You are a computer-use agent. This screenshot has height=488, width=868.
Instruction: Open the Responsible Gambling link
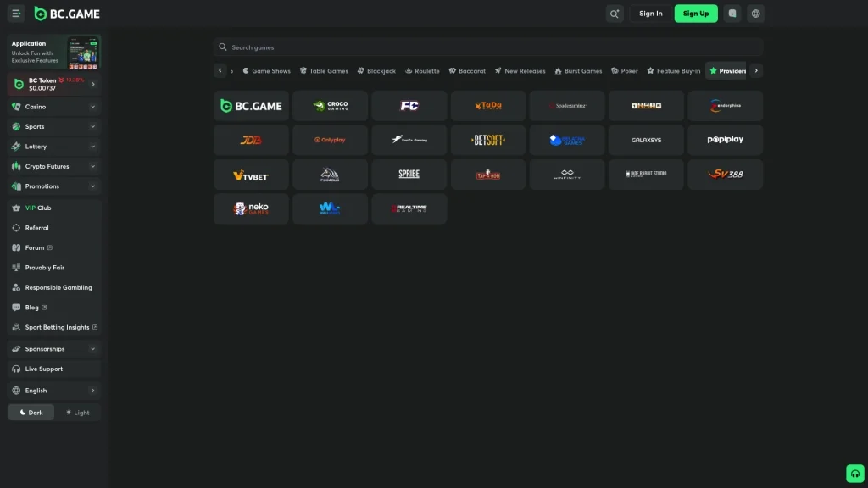[54, 288]
